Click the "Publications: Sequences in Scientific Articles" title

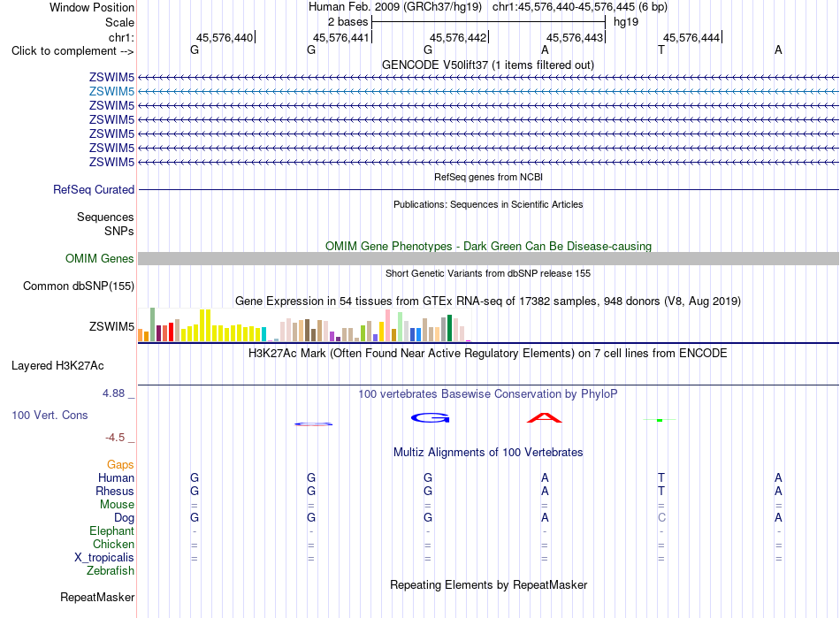point(488,204)
